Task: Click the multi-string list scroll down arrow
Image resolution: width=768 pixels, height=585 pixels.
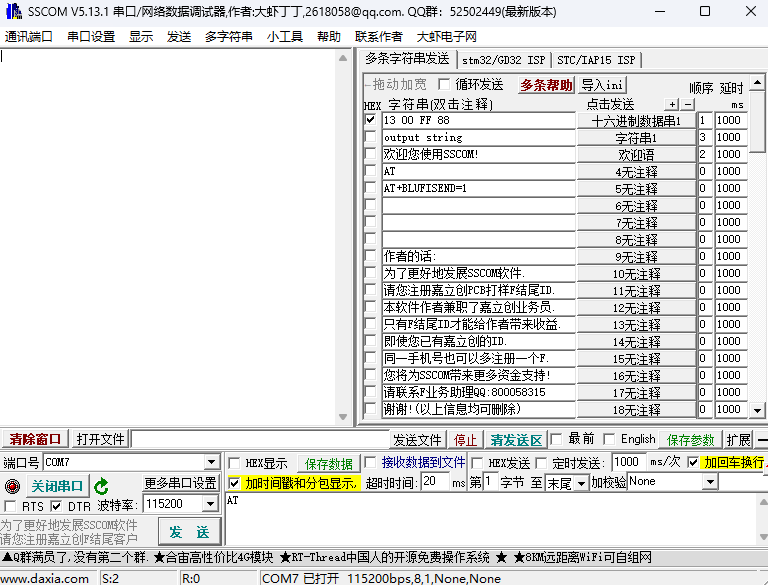Action: click(x=757, y=411)
